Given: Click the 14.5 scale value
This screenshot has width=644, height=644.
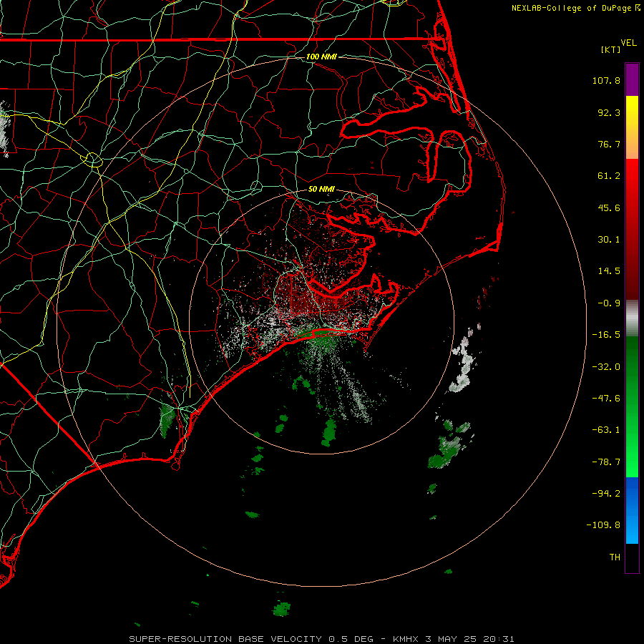Looking at the screenshot, I should [609, 271].
